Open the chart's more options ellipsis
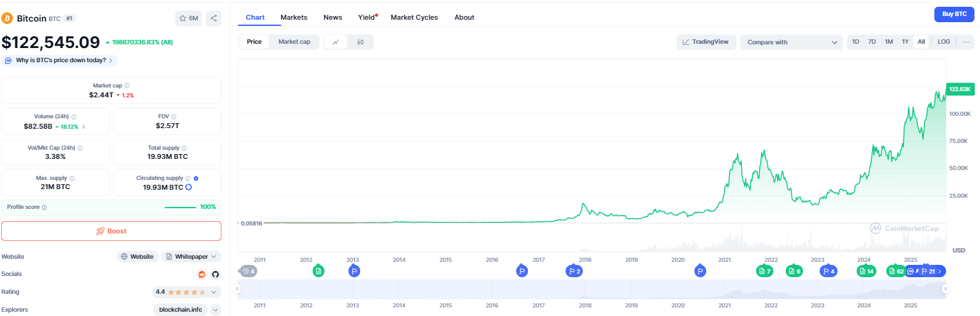The height and width of the screenshot is (316, 980). click(x=966, y=42)
